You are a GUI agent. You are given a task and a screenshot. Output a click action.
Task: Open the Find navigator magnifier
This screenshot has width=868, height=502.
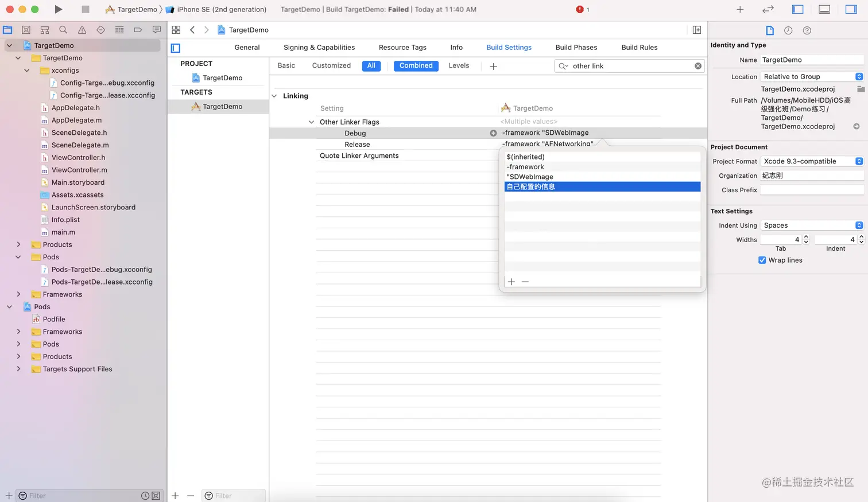[x=63, y=30]
